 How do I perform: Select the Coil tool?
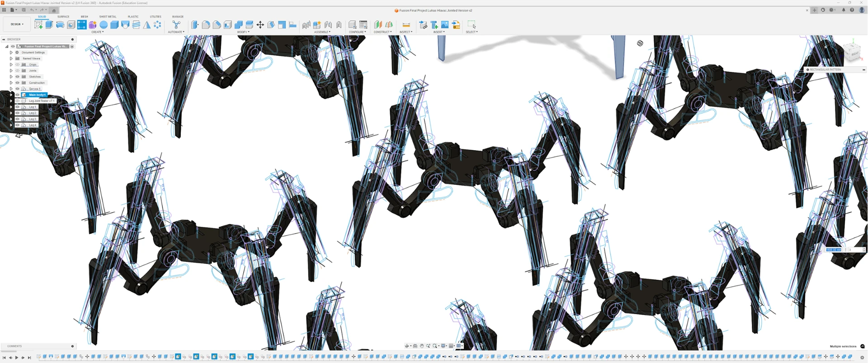coord(136,25)
